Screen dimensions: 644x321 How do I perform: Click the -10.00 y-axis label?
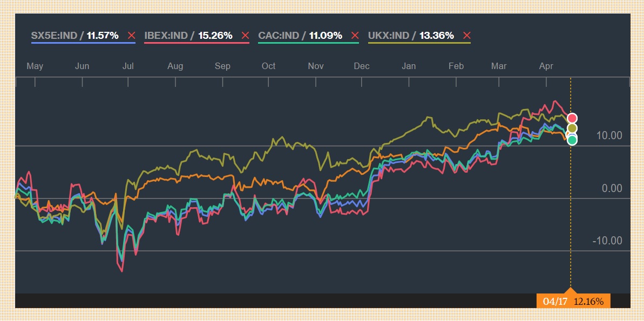607,241
